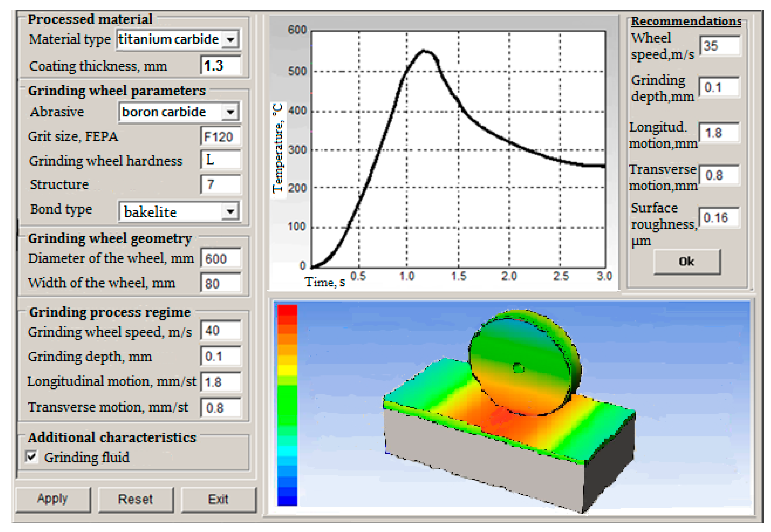Toggle the Grinding fluid checkbox

[x=32, y=456]
